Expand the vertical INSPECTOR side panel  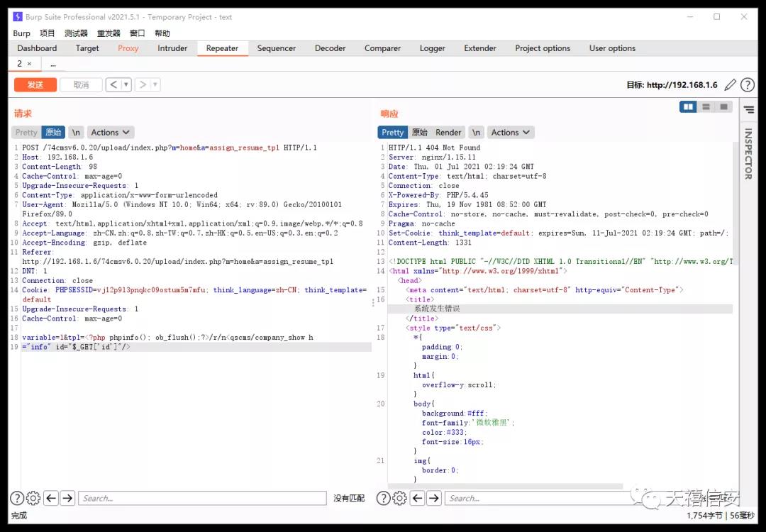pos(748,154)
